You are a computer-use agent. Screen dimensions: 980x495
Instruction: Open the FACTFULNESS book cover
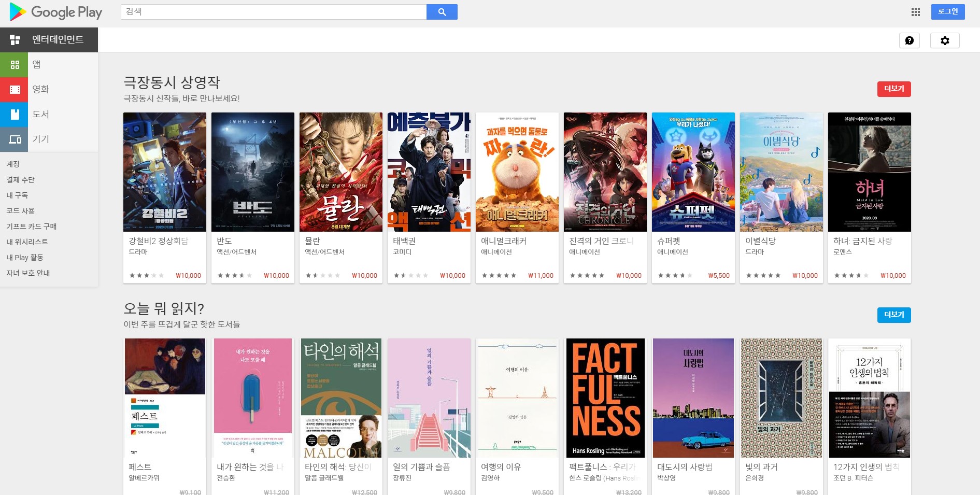pyautogui.click(x=605, y=398)
